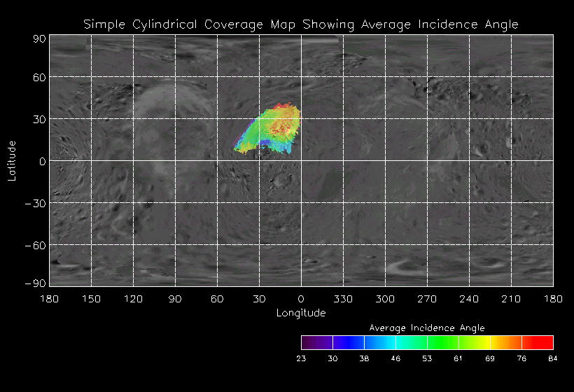This screenshot has height=392, width=574.
Task: Click latitude tick label -30
Action: [36, 204]
